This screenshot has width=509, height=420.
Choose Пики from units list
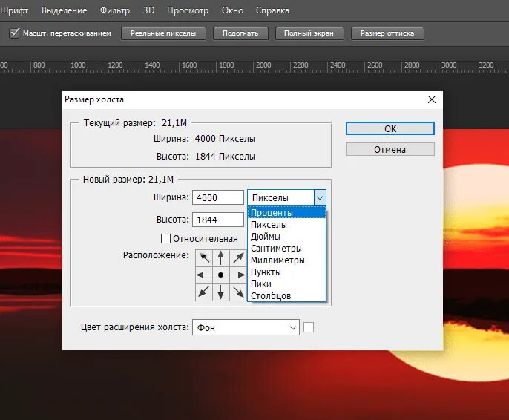tap(286, 284)
